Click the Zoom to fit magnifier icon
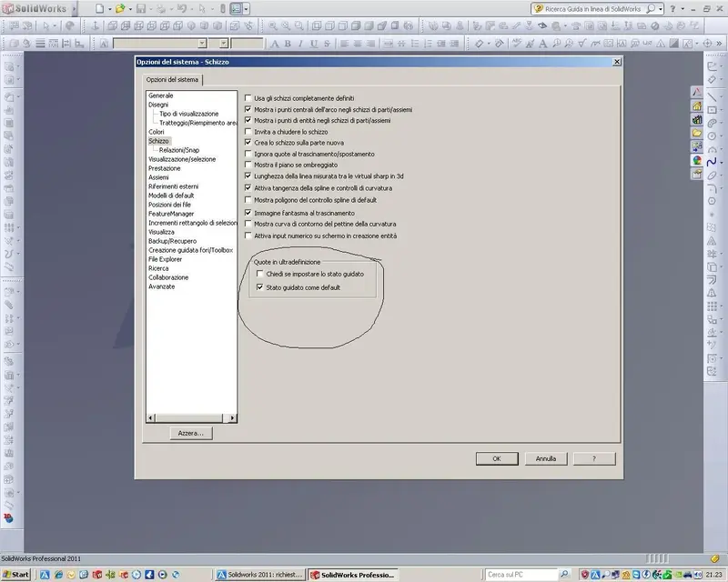Viewport: 728px width, 582px height. coord(272,26)
